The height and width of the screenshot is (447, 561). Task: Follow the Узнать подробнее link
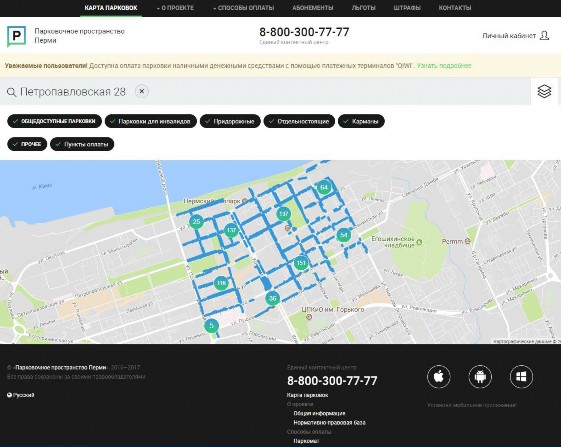tap(444, 65)
